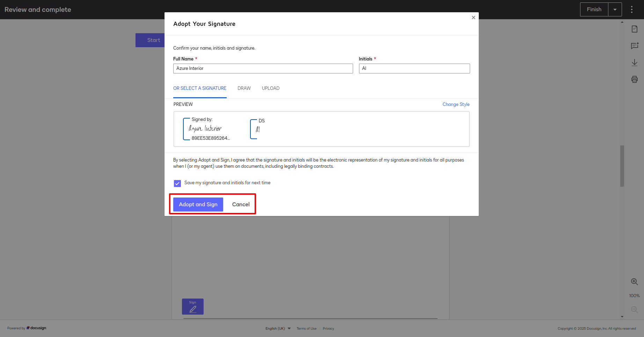Open the three-dot more options menu

(631, 9)
